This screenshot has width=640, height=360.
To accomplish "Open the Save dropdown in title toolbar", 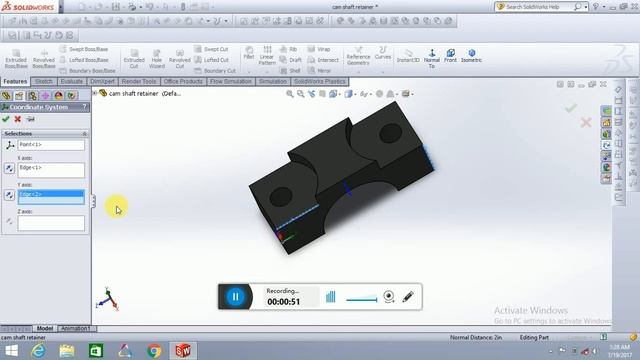I will [124, 7].
